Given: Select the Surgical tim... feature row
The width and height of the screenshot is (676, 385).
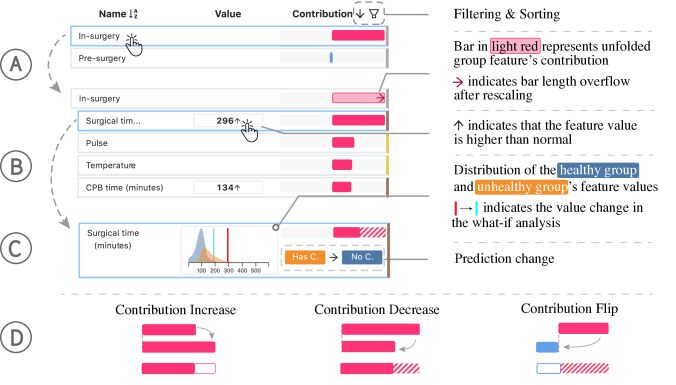Looking at the screenshot, I should coord(233,121).
